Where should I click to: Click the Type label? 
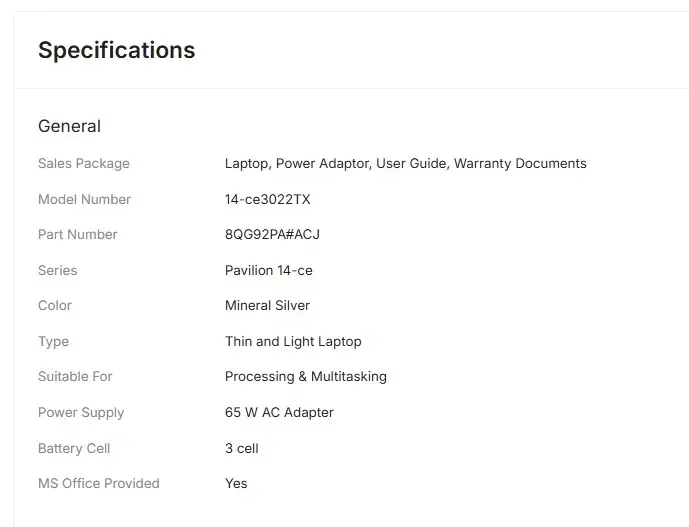[x=54, y=341]
